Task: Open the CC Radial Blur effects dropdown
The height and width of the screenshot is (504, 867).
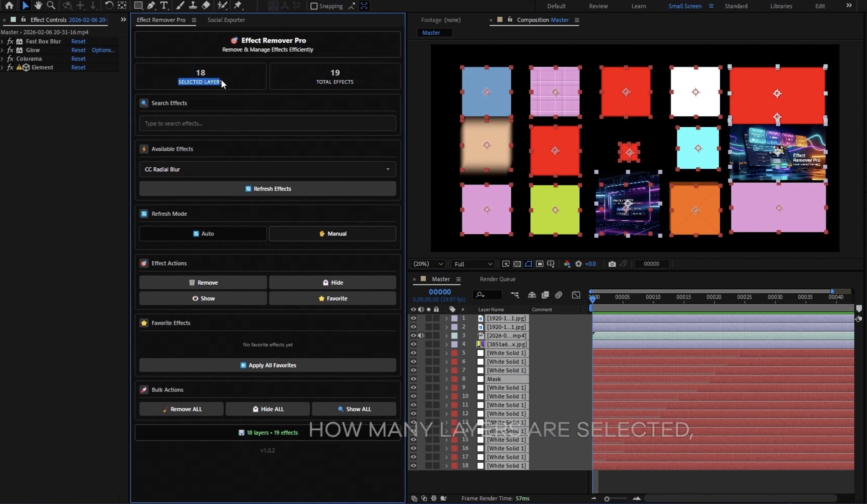Action: click(x=267, y=169)
